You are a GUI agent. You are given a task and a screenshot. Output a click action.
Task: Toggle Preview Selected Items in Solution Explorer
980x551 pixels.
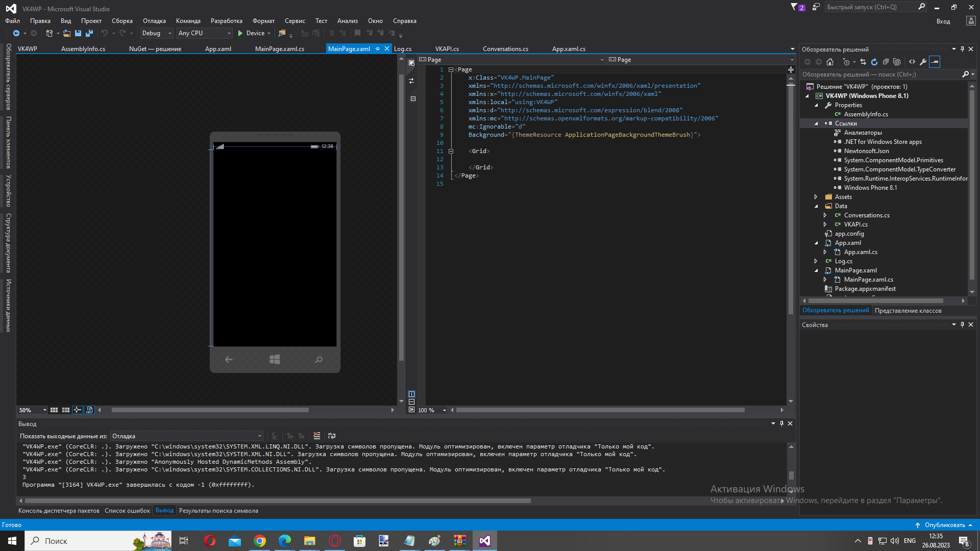[935, 62]
